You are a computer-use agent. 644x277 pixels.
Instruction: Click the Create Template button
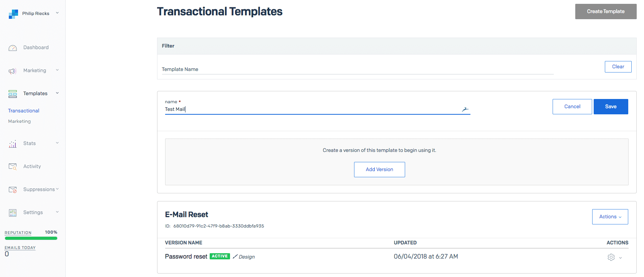606,12
